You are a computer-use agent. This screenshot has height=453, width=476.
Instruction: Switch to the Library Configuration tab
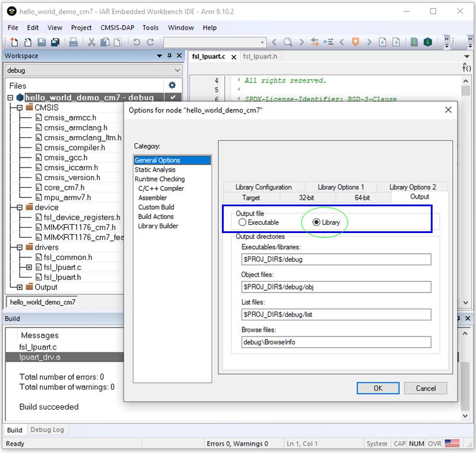click(x=264, y=187)
